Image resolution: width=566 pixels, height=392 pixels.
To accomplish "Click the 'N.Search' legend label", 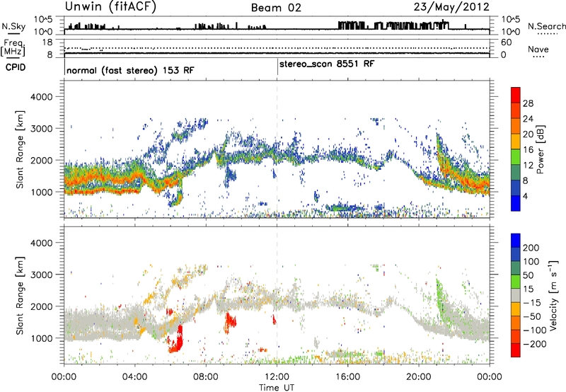I will tap(546, 26).
